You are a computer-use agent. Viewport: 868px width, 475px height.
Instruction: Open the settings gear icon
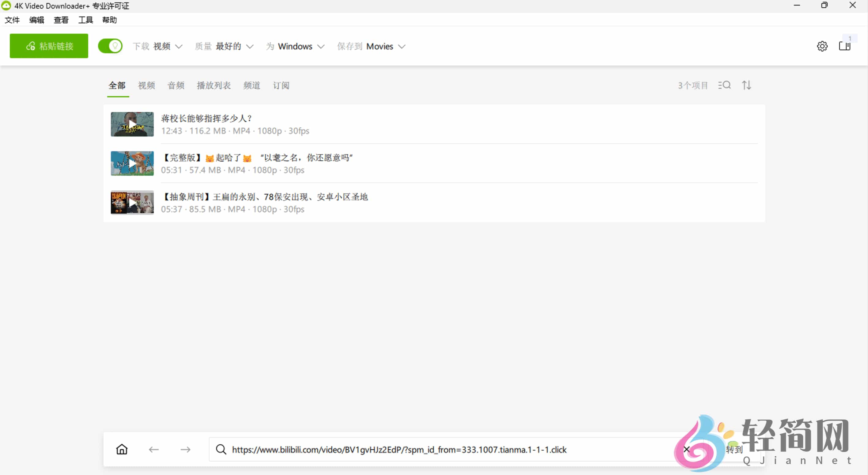[x=822, y=46]
